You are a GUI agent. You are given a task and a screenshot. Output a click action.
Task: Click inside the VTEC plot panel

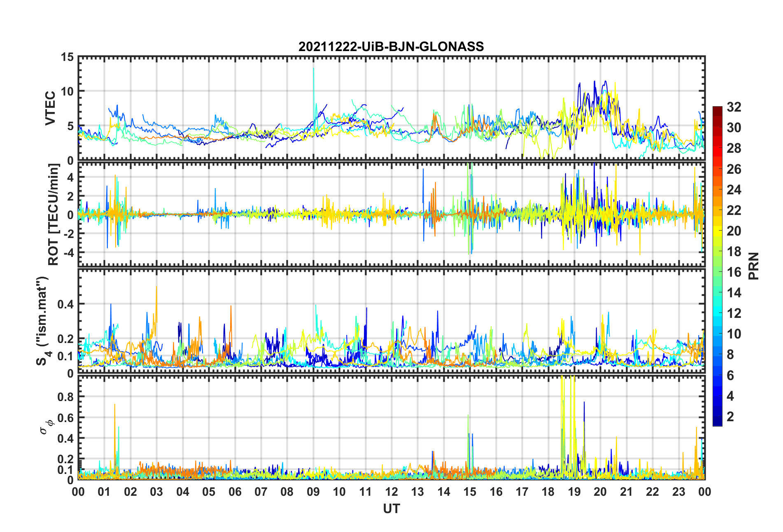coord(391,108)
